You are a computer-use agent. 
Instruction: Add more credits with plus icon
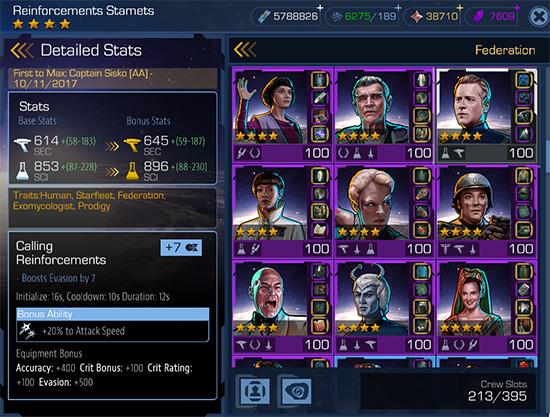click(320, 8)
